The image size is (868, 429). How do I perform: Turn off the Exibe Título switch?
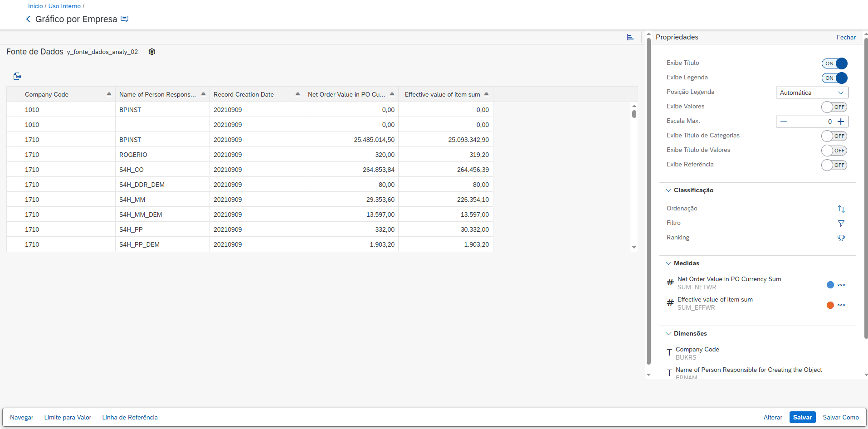point(834,63)
